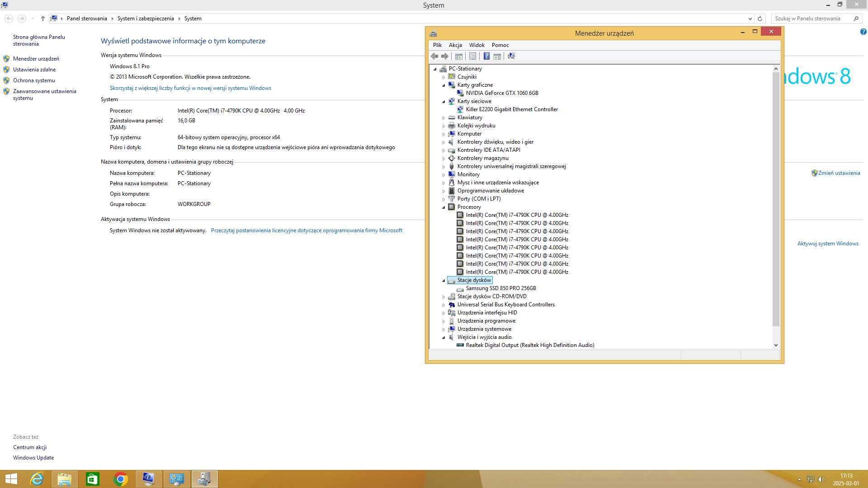Image resolution: width=868 pixels, height=488 pixels.
Task: Toggle the console tree pane toolbar icon
Action: pyautogui.click(x=459, y=56)
